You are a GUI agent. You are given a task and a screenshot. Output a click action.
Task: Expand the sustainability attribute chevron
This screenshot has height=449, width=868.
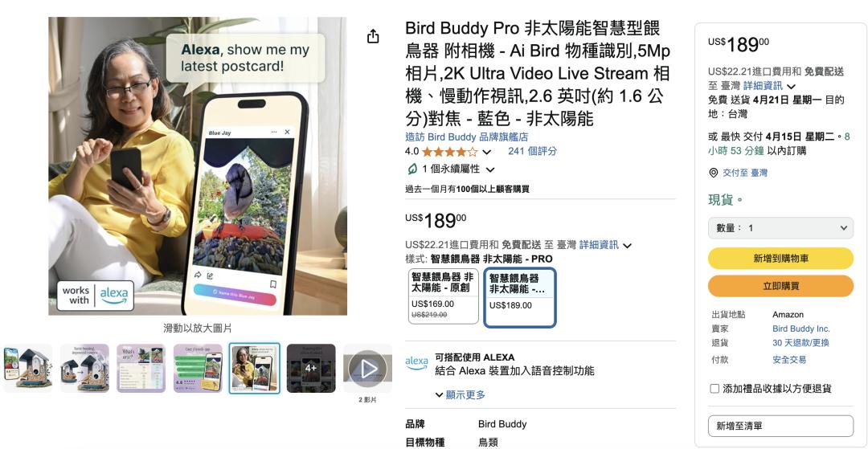pos(490,169)
